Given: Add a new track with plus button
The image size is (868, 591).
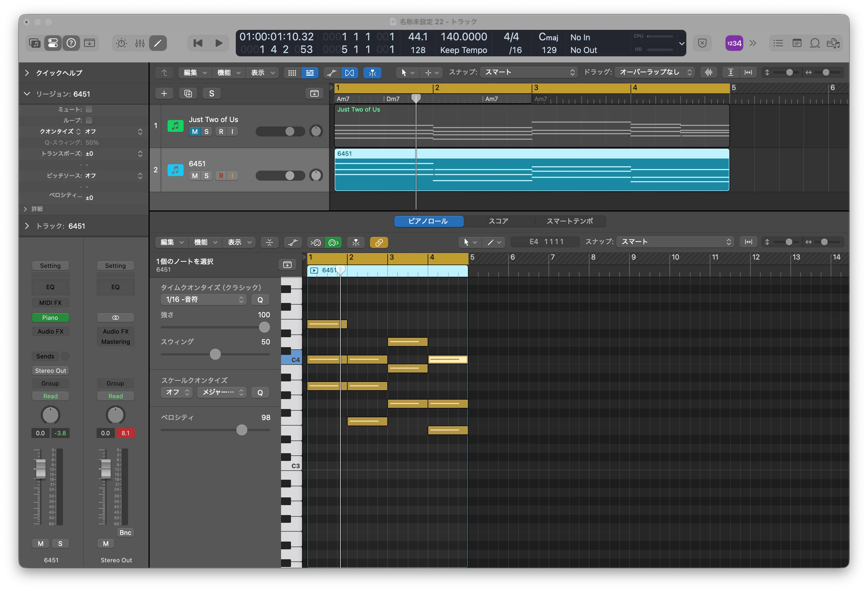Looking at the screenshot, I should click(x=164, y=93).
